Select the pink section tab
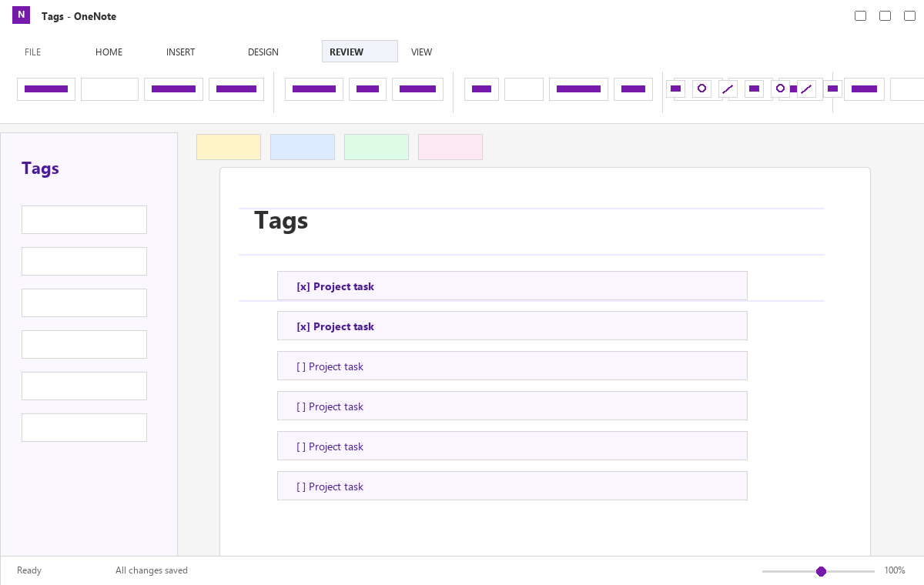This screenshot has height=585, width=924. click(x=450, y=147)
